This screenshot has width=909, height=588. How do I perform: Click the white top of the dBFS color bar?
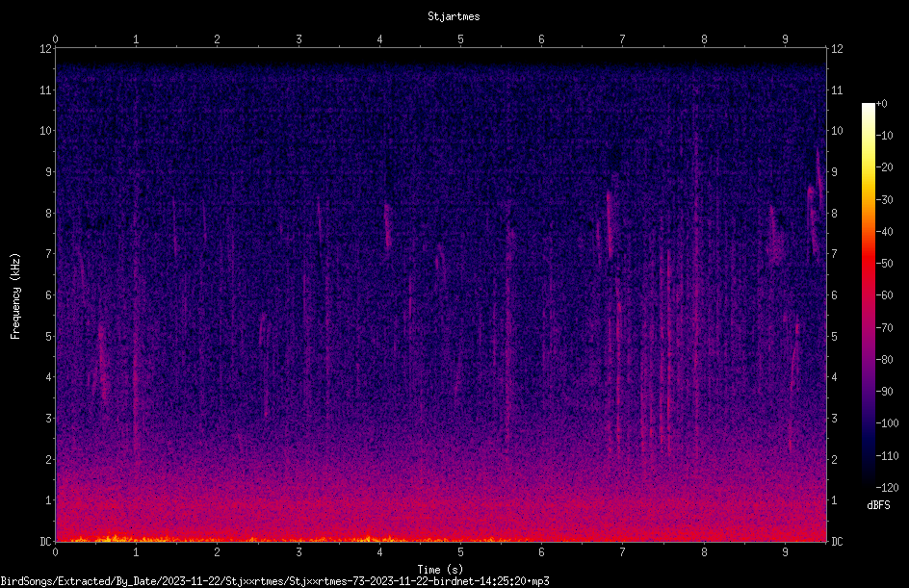click(x=868, y=109)
